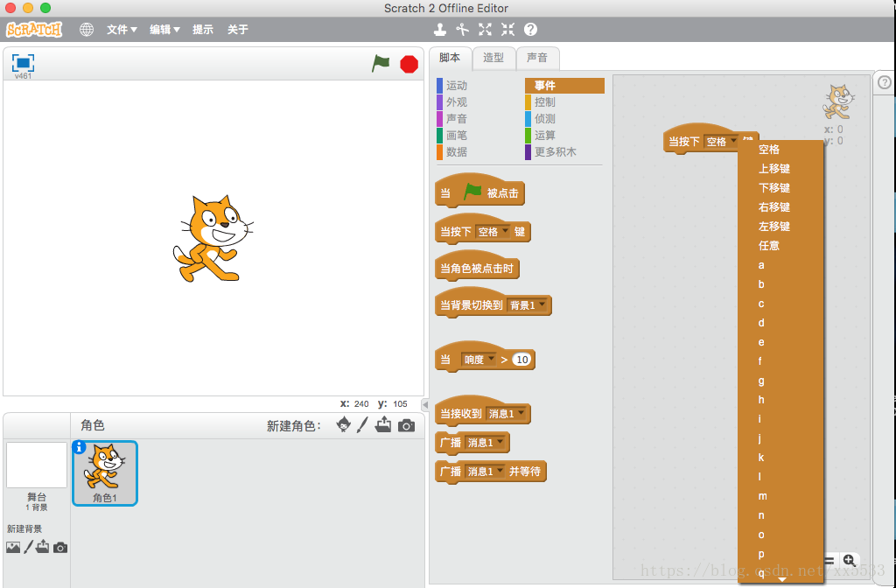This screenshot has height=588, width=896.
Task: Create new sprite from camera
Action: [x=406, y=425]
